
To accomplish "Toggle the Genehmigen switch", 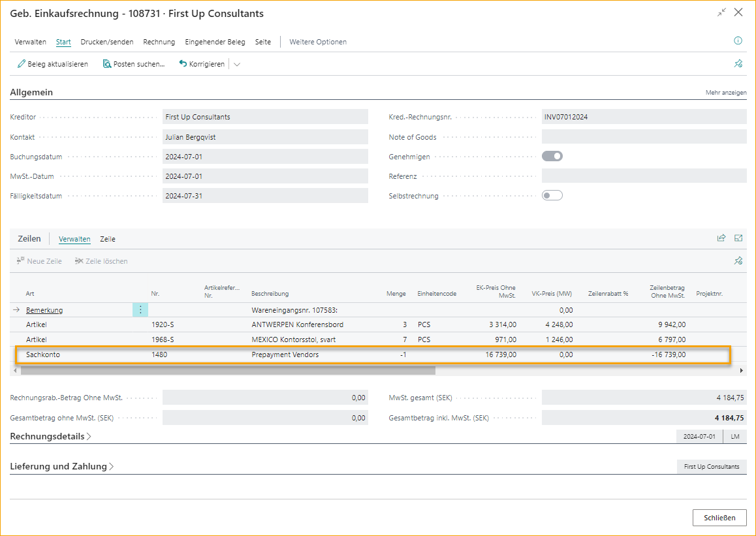I will point(552,156).
